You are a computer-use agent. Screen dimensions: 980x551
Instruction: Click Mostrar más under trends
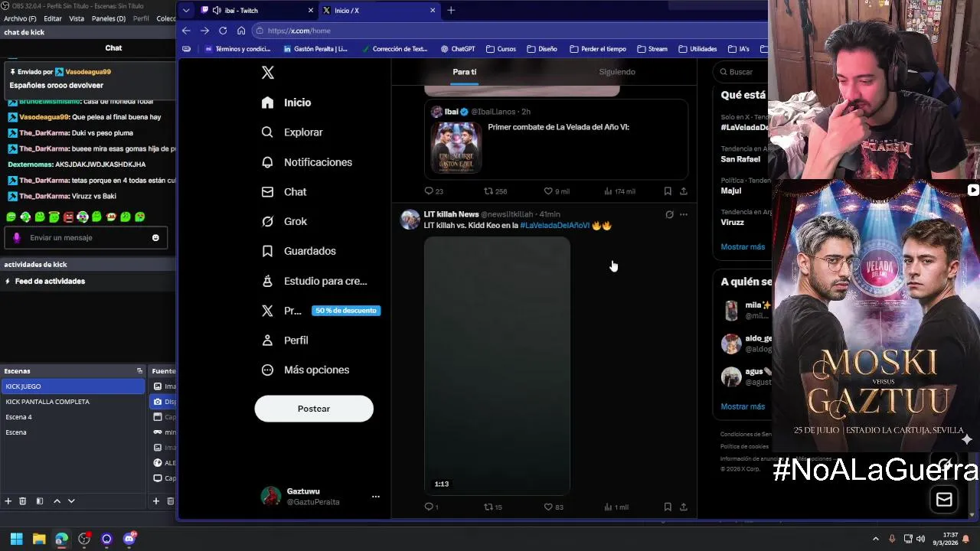pos(743,247)
